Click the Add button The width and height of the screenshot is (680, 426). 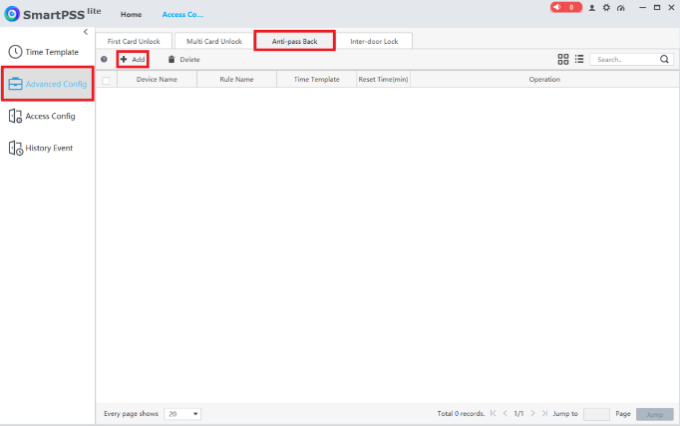tap(133, 59)
